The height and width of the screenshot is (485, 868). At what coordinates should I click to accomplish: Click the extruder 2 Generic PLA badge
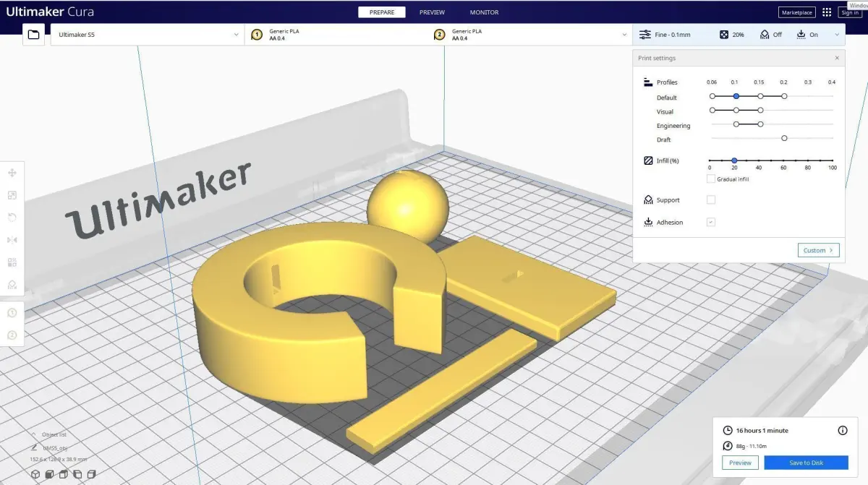[x=439, y=35]
